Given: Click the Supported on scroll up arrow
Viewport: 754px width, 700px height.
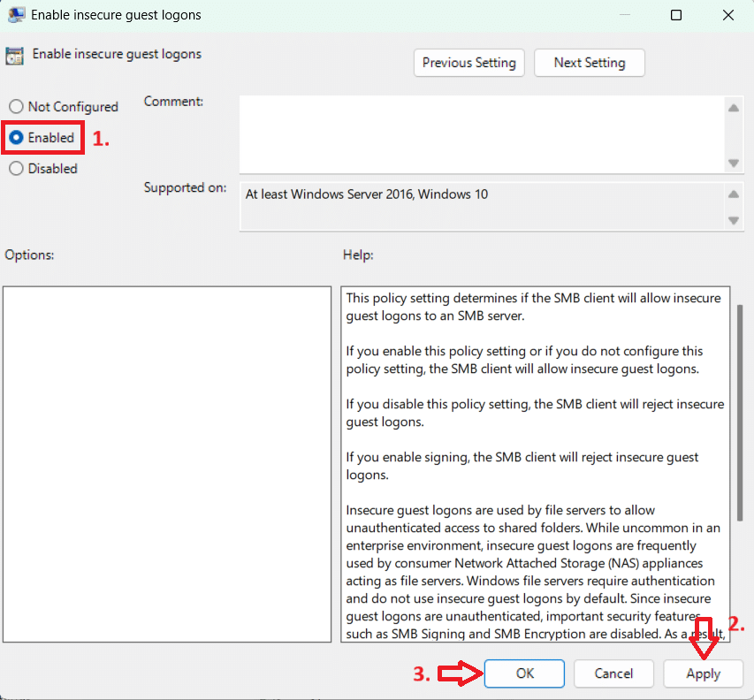Looking at the screenshot, I should 733,194.
